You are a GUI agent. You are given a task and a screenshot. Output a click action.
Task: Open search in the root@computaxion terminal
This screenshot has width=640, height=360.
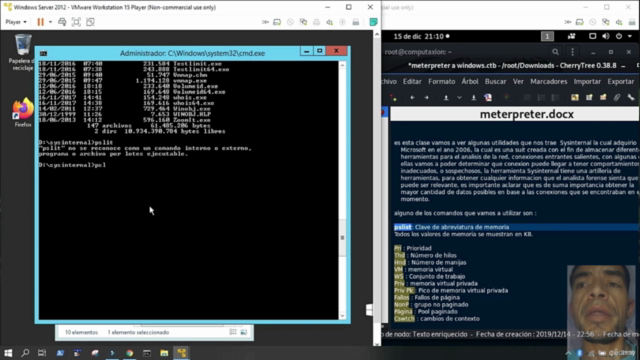(556, 52)
